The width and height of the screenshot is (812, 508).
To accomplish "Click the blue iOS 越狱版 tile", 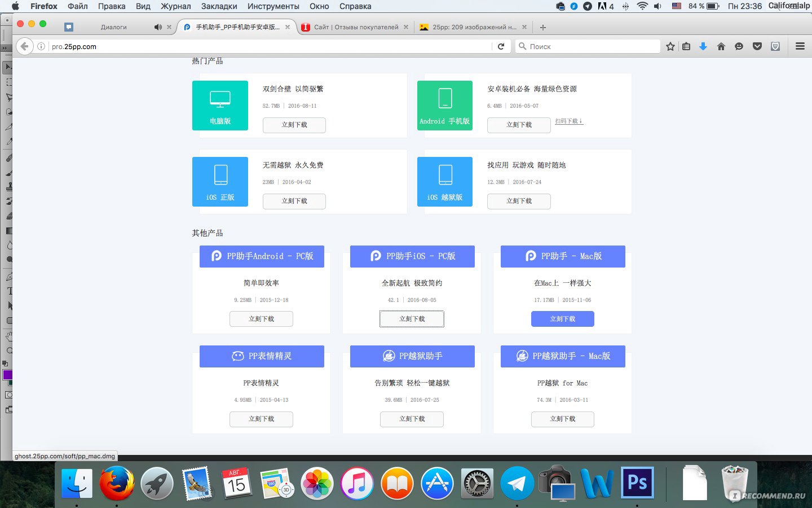I will (x=445, y=182).
